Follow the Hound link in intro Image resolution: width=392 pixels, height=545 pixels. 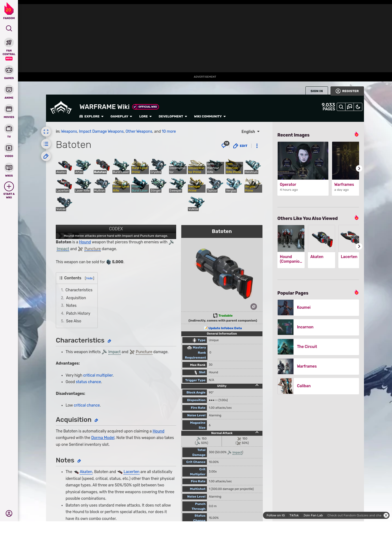(85, 242)
